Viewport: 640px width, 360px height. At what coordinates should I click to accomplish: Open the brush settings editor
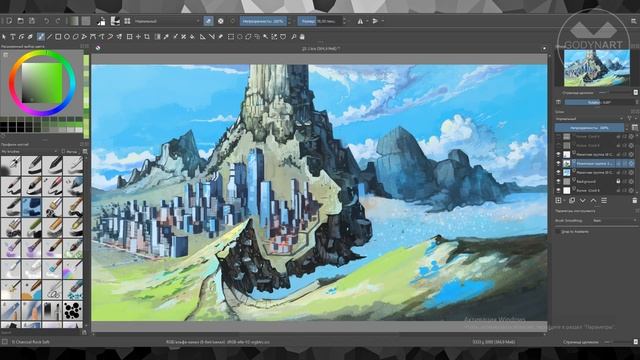coord(115,21)
